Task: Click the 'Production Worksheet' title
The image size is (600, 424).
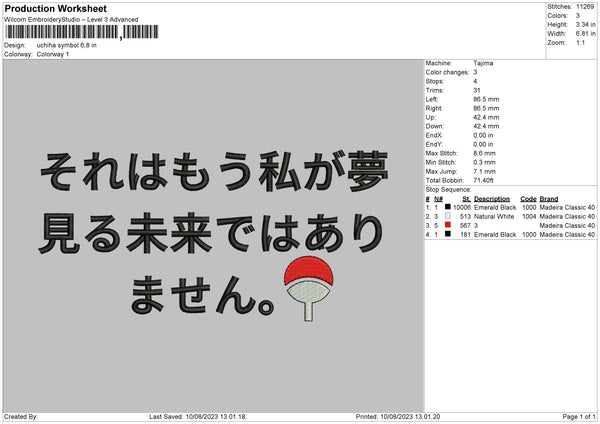Action: 56,8
